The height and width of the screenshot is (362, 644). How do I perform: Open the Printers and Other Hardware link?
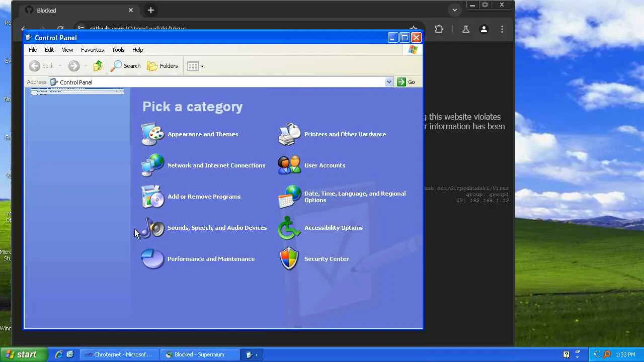click(x=345, y=134)
